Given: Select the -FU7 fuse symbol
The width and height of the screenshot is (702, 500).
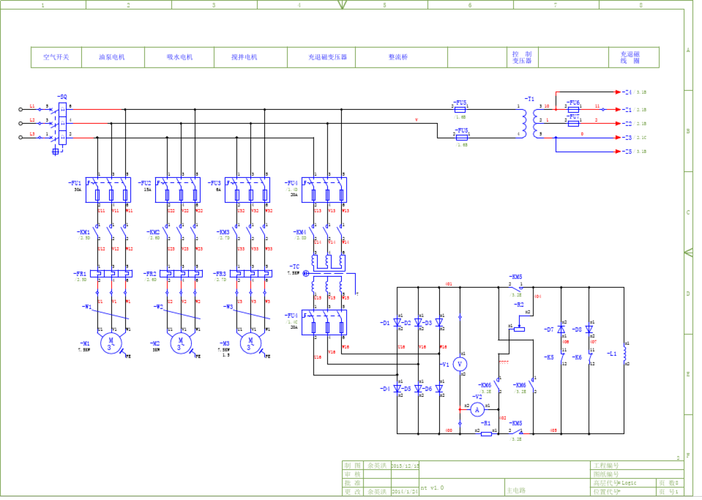Looking at the screenshot, I should point(574,124).
